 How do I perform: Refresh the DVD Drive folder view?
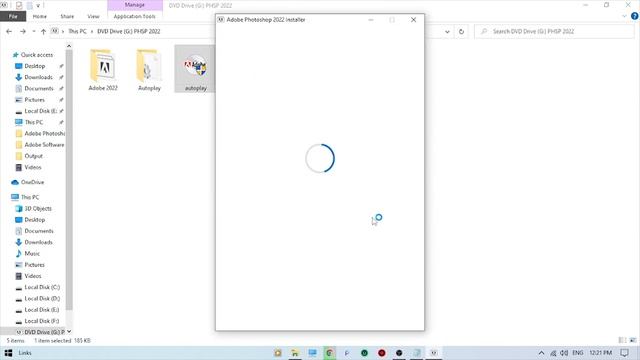[461, 31]
